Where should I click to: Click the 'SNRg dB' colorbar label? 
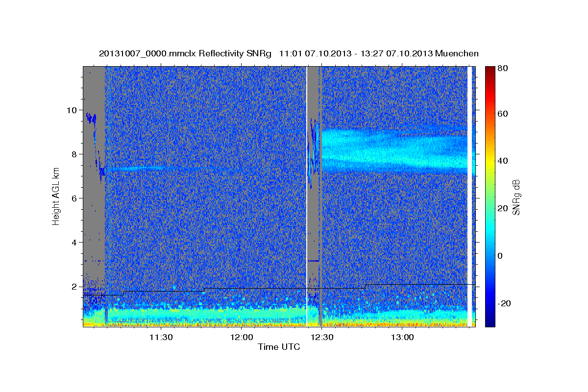click(516, 196)
